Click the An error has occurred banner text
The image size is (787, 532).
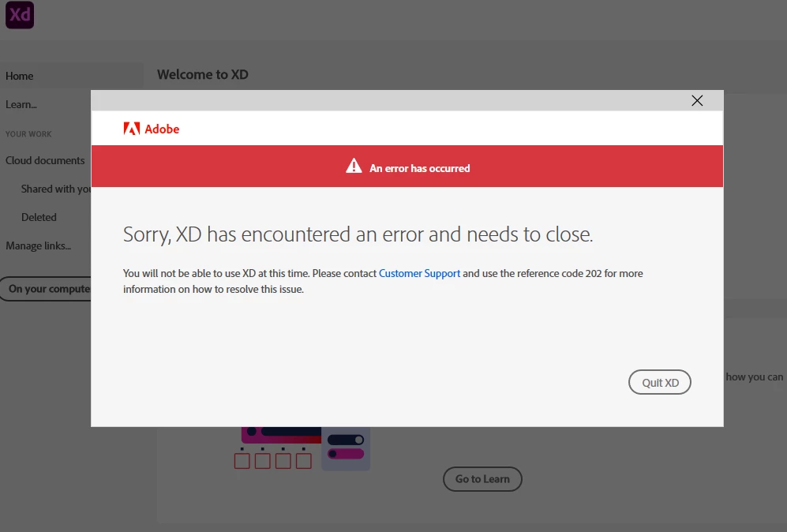(420, 169)
